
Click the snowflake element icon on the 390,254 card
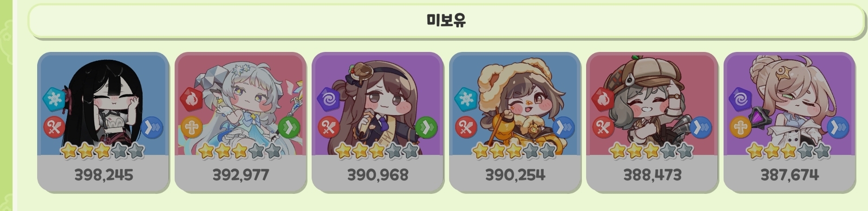pos(466,98)
